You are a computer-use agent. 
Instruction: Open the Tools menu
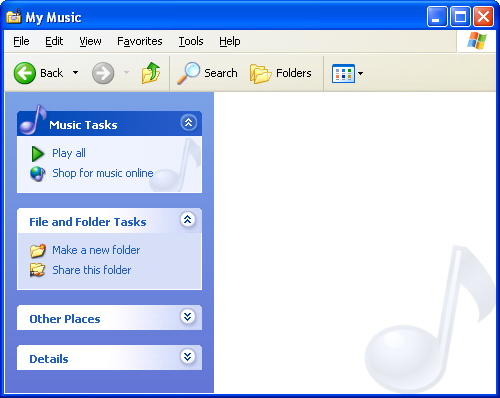click(x=191, y=41)
